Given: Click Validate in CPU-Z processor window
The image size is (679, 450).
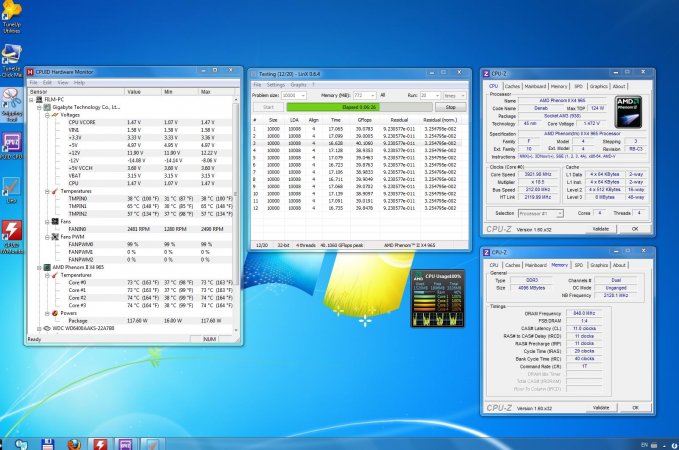Looking at the screenshot, I should click(x=601, y=229).
